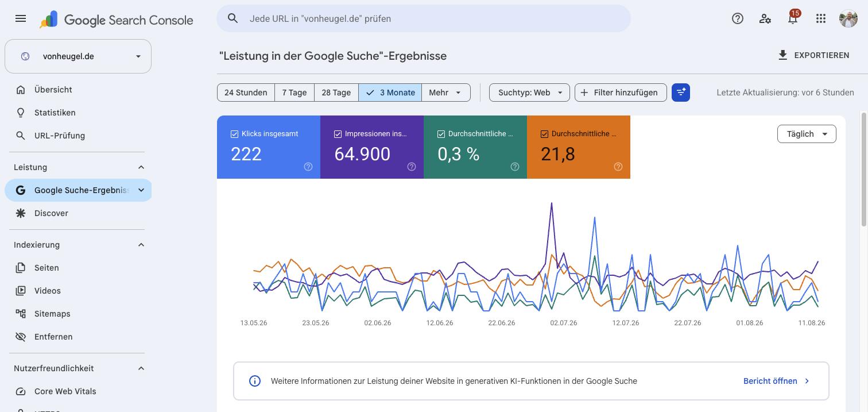Open the vonheugel.de property selector
868x412 pixels.
[x=78, y=56]
